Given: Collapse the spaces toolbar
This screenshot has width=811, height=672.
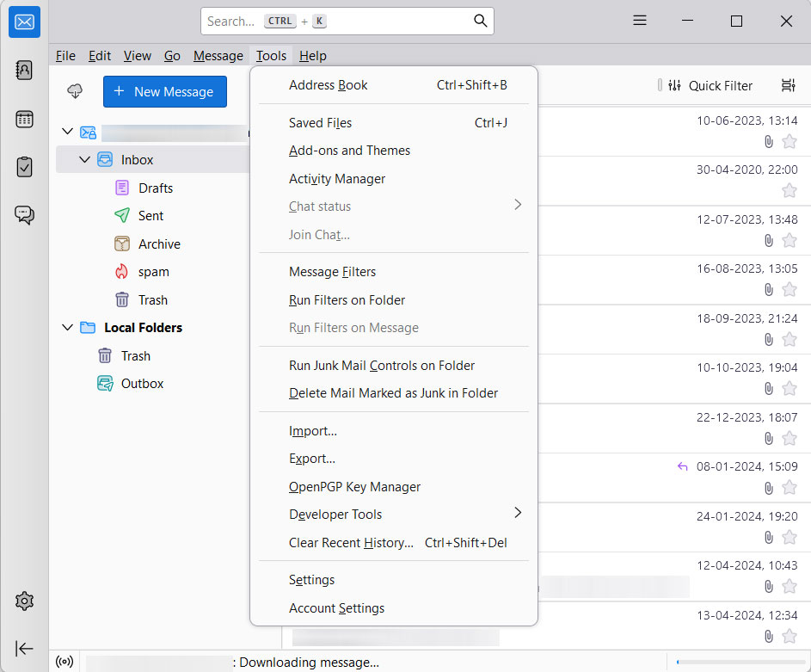Looking at the screenshot, I should (23, 649).
